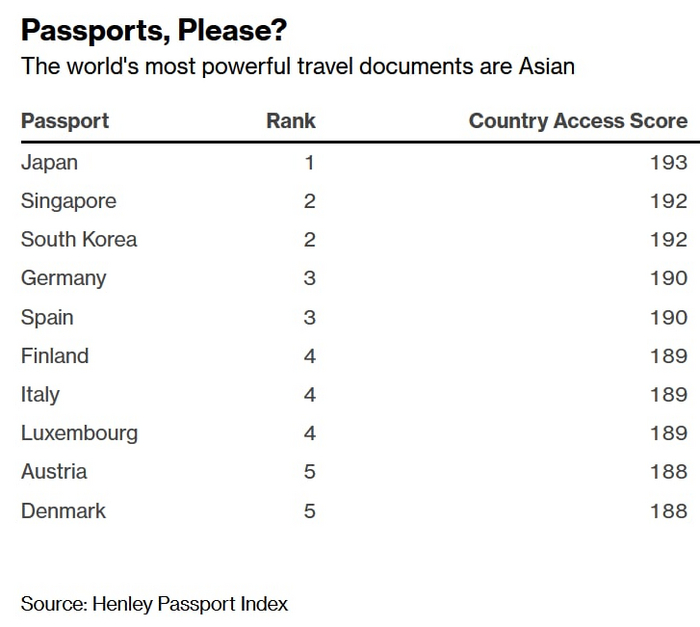Viewport: 700px width, 627px height.
Task: Select the Singapore passport entry
Action: (68, 201)
